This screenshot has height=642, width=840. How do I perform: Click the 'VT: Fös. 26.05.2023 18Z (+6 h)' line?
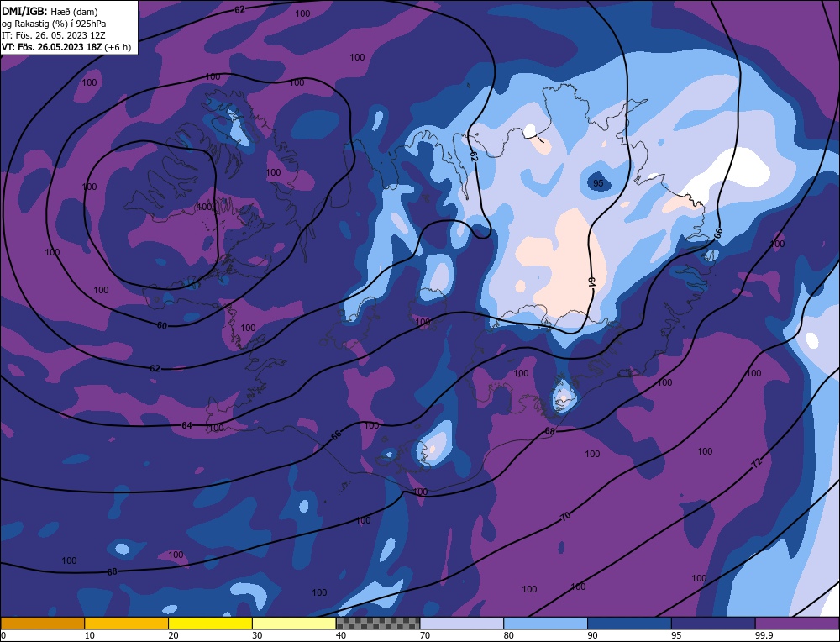(x=66, y=47)
